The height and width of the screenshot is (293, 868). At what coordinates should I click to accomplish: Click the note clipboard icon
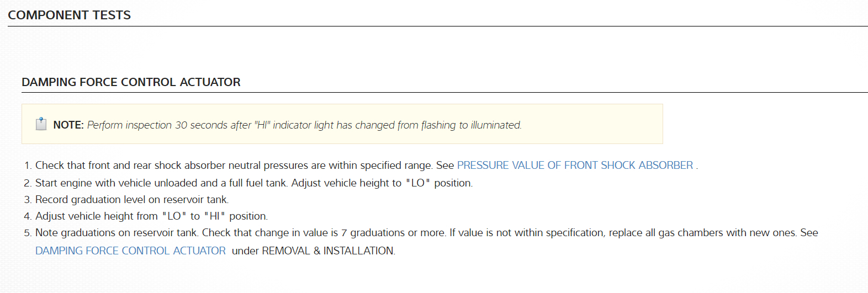pyautogui.click(x=41, y=124)
